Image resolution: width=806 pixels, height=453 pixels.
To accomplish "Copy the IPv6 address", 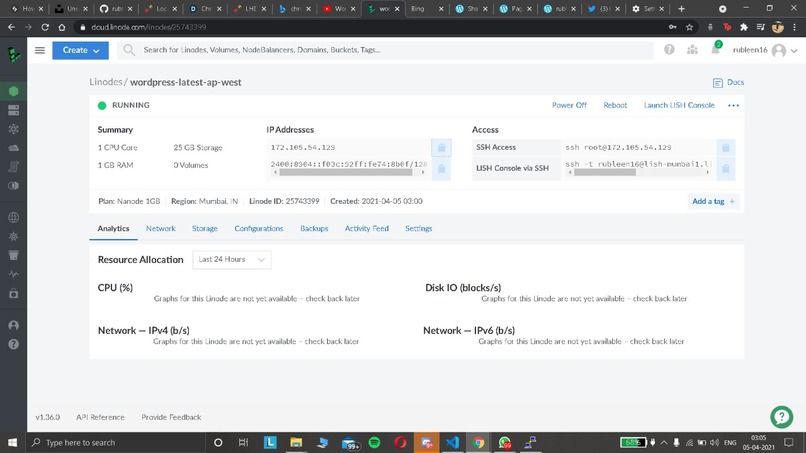I will [x=441, y=168].
